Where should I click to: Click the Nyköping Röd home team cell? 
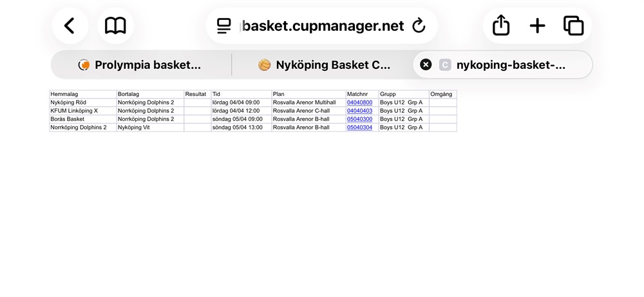[x=68, y=102]
